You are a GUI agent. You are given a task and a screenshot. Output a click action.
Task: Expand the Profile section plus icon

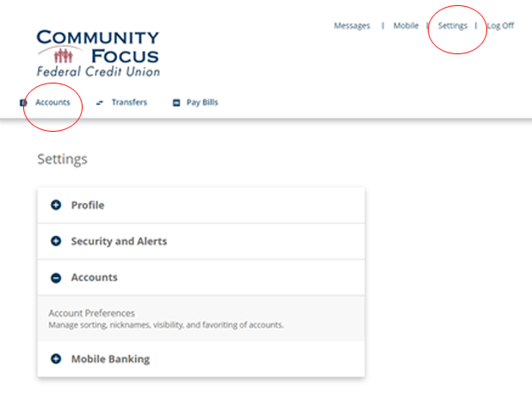tap(56, 205)
